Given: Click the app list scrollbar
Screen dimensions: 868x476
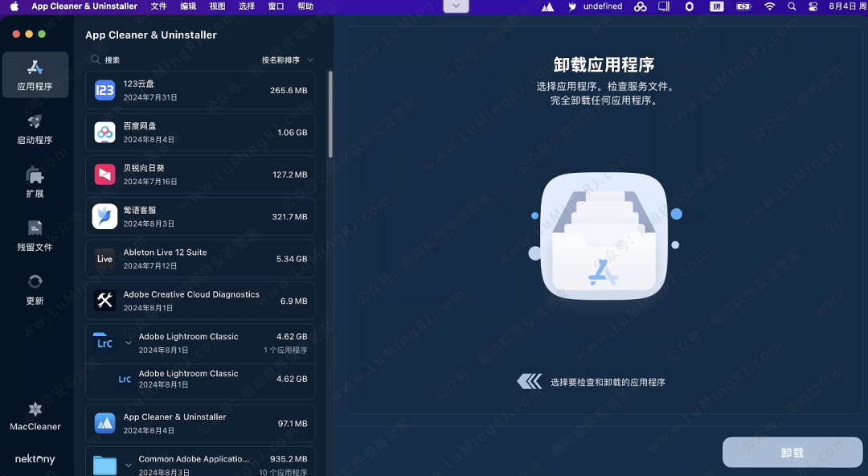Looking at the screenshot, I should coord(330,114).
